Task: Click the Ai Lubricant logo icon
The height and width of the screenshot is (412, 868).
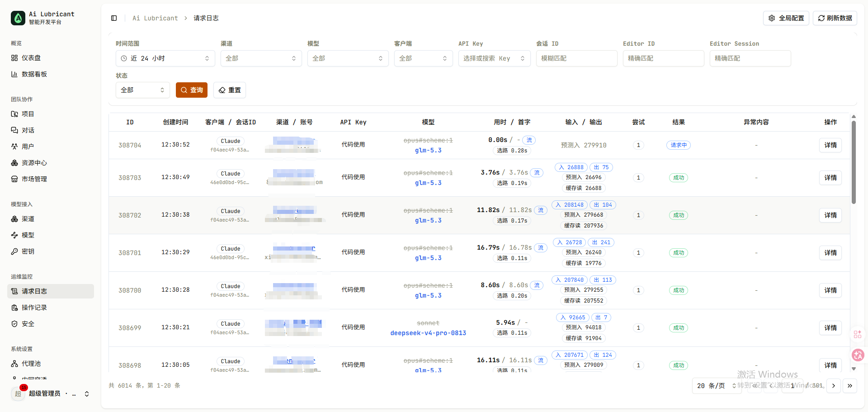Action: pyautogui.click(x=18, y=18)
